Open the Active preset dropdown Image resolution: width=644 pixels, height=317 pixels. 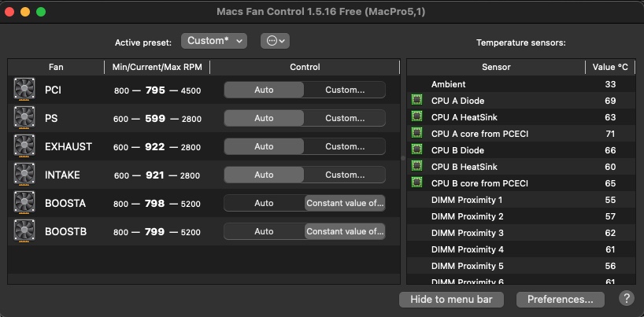214,40
